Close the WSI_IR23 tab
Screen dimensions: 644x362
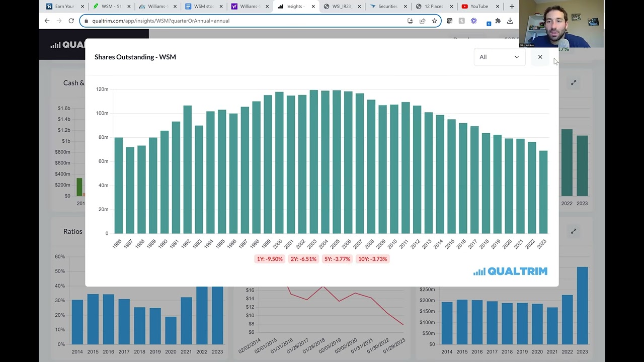[x=359, y=7]
